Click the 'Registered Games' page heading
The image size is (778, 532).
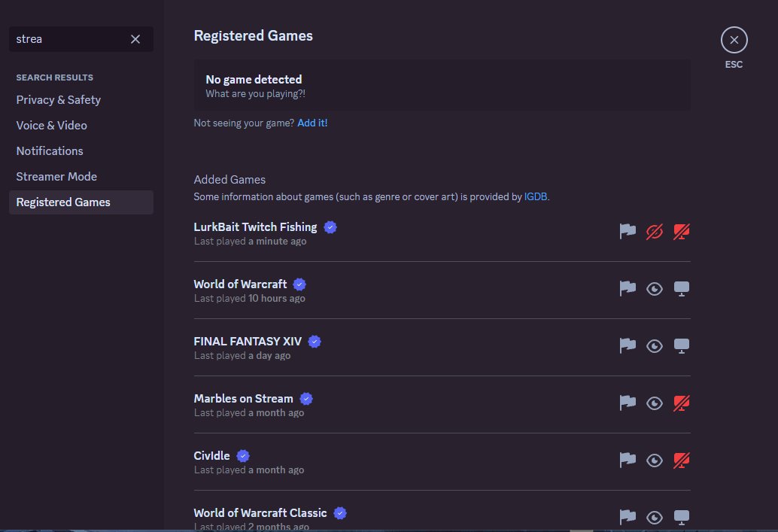[x=253, y=35]
